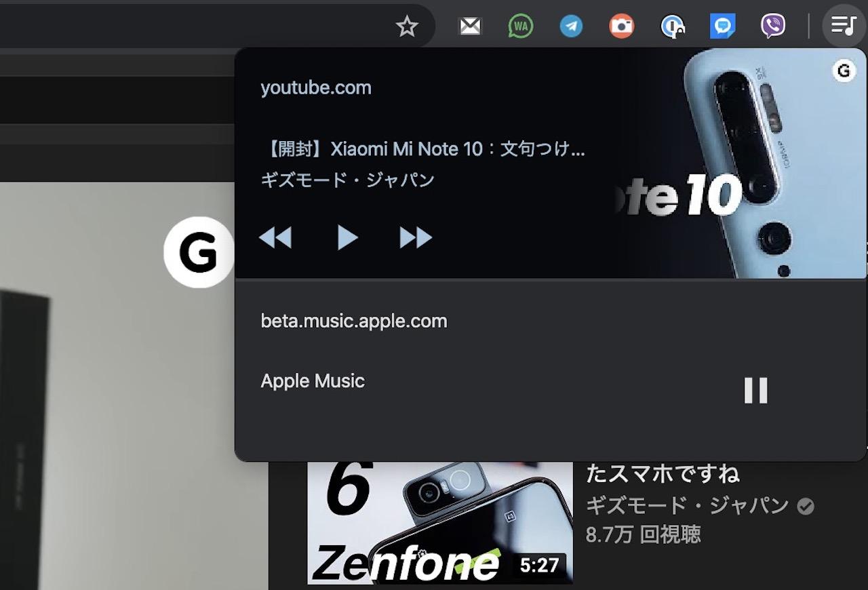868x590 pixels.
Task: Rewind the YouTube video in media panel
Action: pos(275,237)
